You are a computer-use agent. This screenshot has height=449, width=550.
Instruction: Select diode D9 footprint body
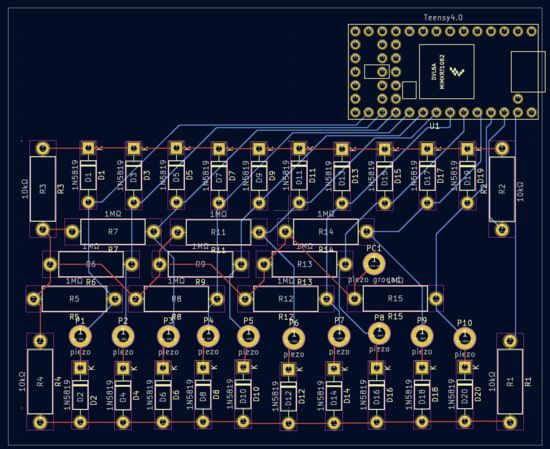(259, 176)
